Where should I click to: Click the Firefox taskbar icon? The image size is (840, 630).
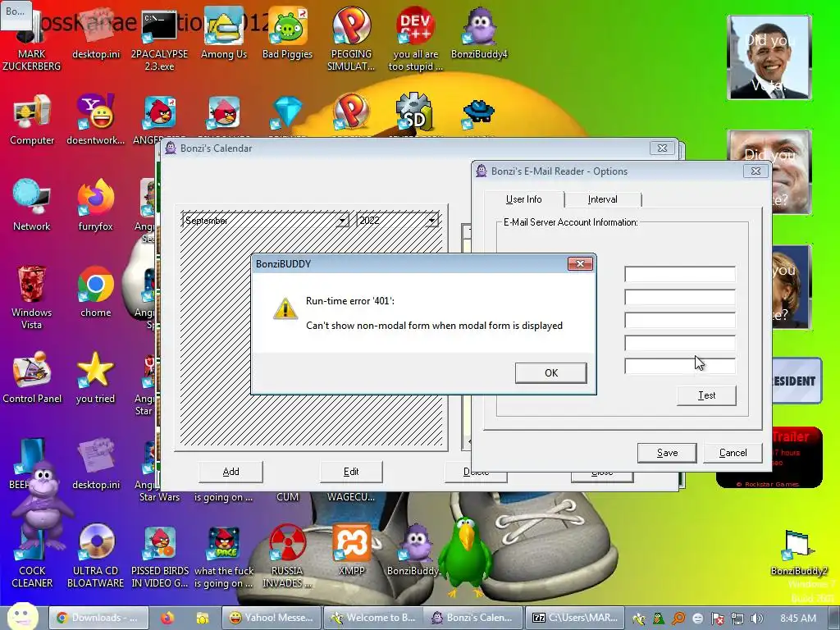pyautogui.click(x=167, y=618)
